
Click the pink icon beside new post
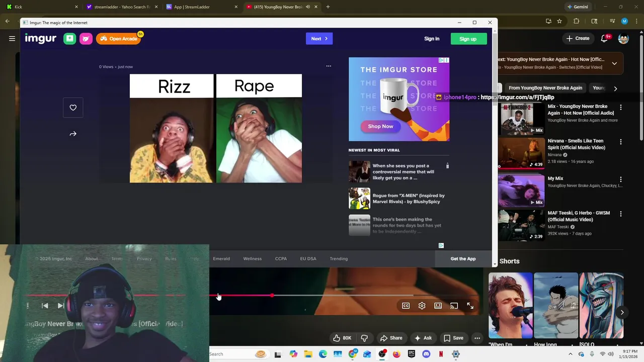pos(86,39)
